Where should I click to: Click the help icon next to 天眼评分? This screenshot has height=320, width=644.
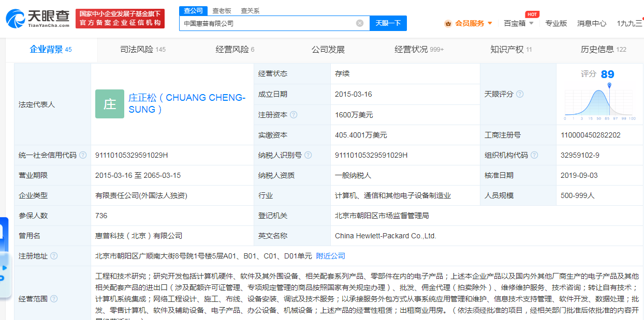(x=520, y=94)
